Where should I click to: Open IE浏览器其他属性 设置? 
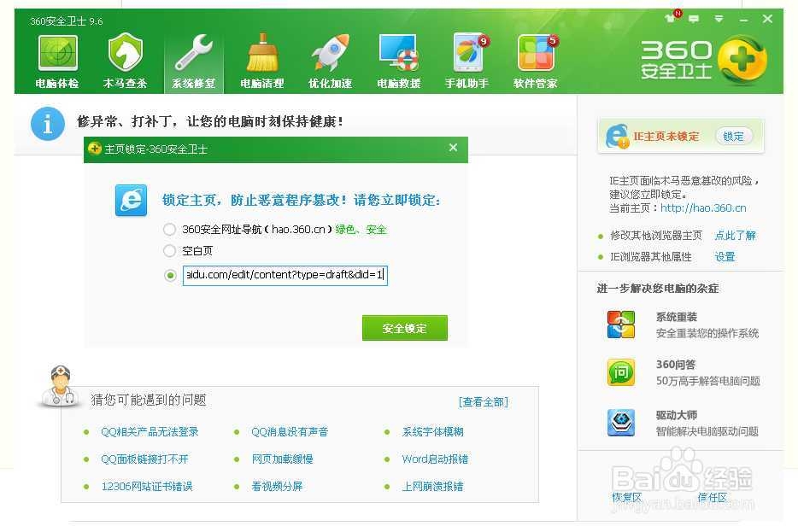pos(724,255)
